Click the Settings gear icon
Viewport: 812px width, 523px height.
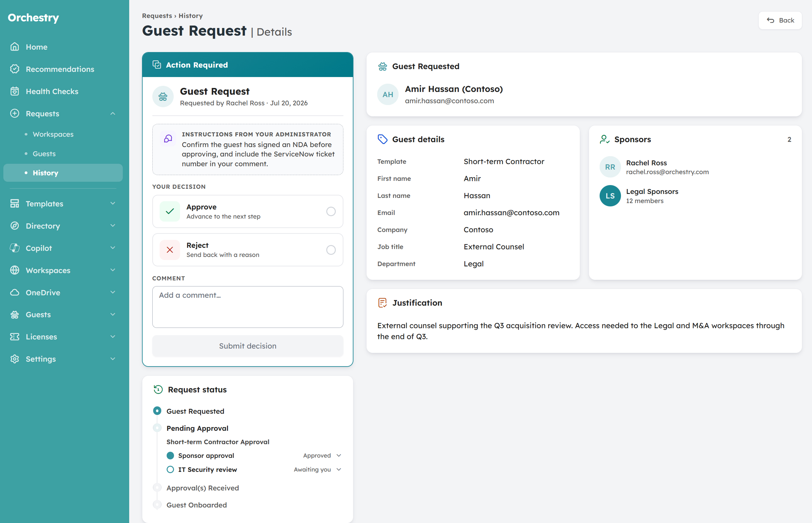(15, 359)
